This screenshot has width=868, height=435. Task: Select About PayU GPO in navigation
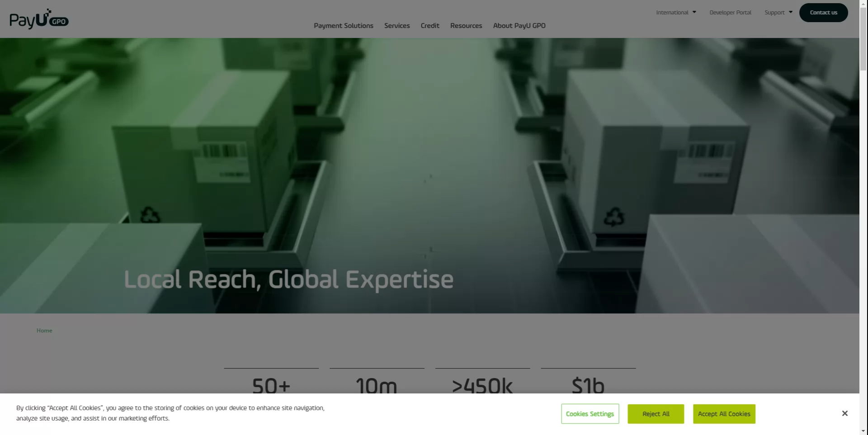click(519, 26)
